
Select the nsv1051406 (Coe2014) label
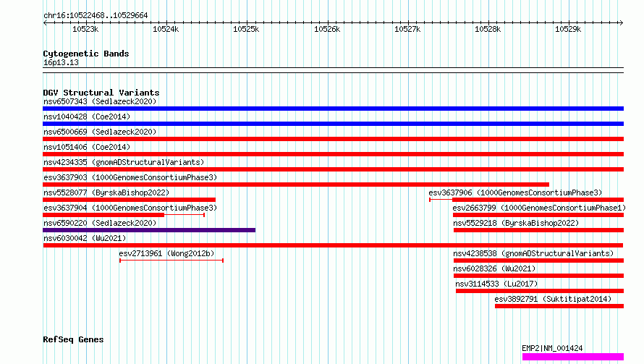click(87, 147)
